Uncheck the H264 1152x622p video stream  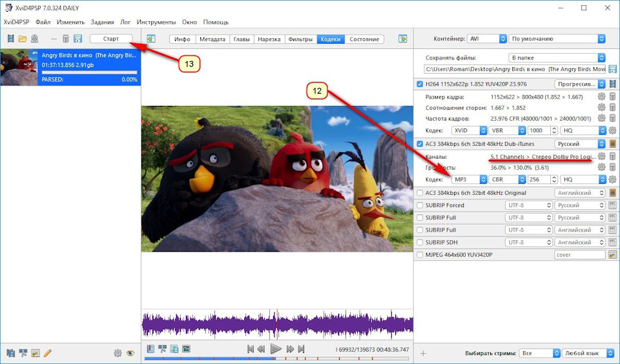(420, 84)
